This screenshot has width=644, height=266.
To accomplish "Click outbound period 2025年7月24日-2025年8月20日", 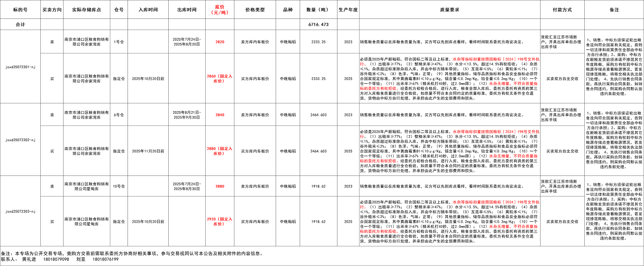I will pyautogui.click(x=187, y=42).
